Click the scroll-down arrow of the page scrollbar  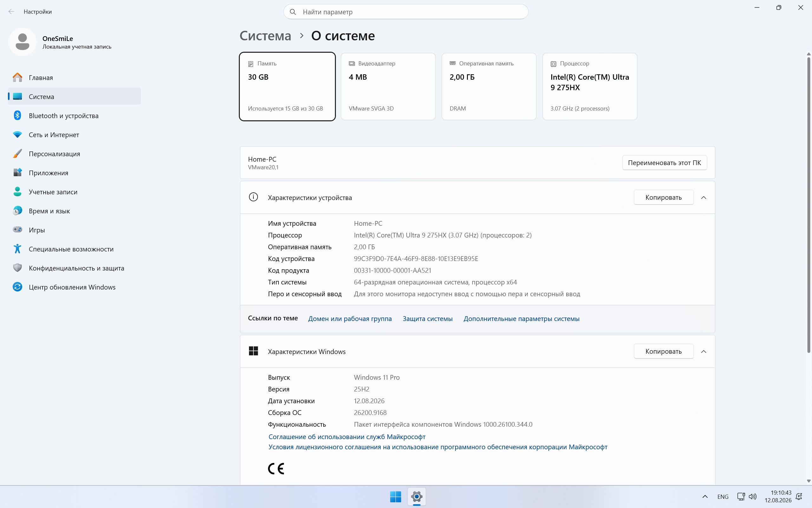[809, 481]
